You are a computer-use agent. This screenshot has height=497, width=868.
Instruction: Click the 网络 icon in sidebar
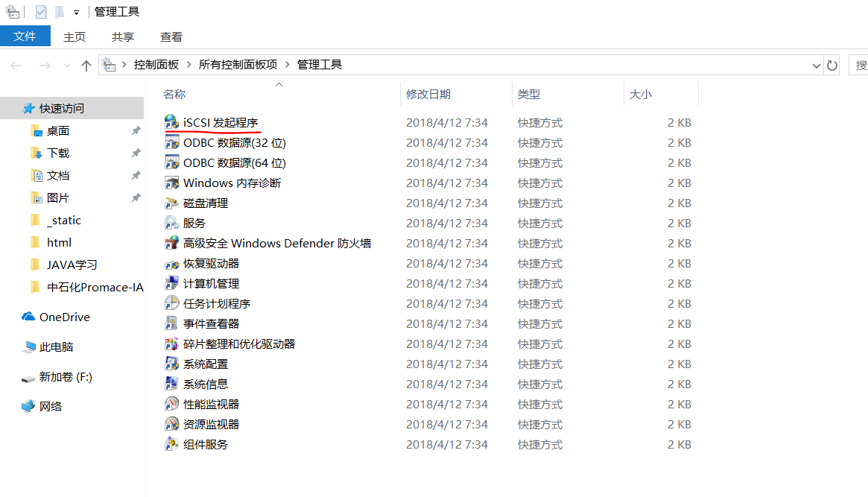pos(28,406)
